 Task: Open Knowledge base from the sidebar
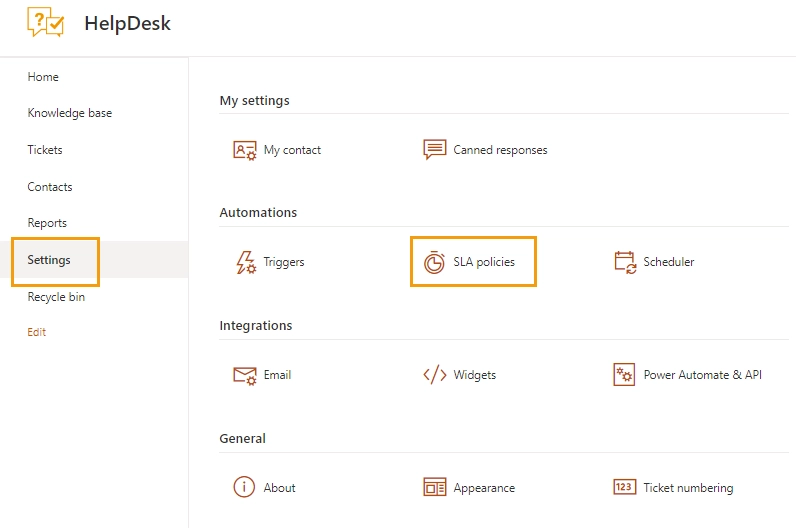[x=70, y=113]
